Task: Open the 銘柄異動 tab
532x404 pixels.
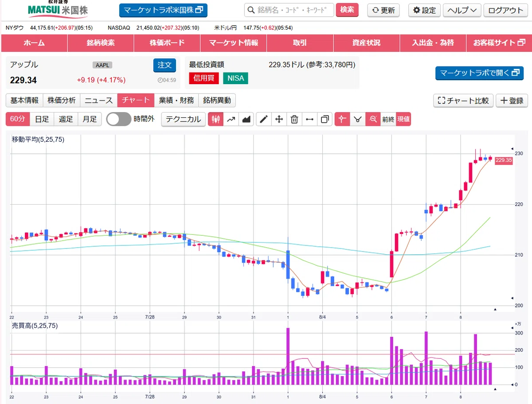Action: 217,101
